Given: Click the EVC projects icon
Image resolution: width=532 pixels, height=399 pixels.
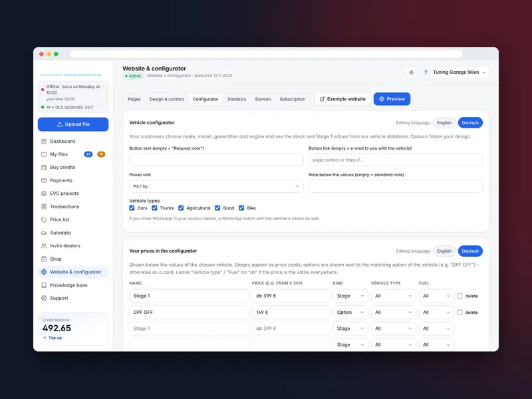Looking at the screenshot, I should 44,194.
